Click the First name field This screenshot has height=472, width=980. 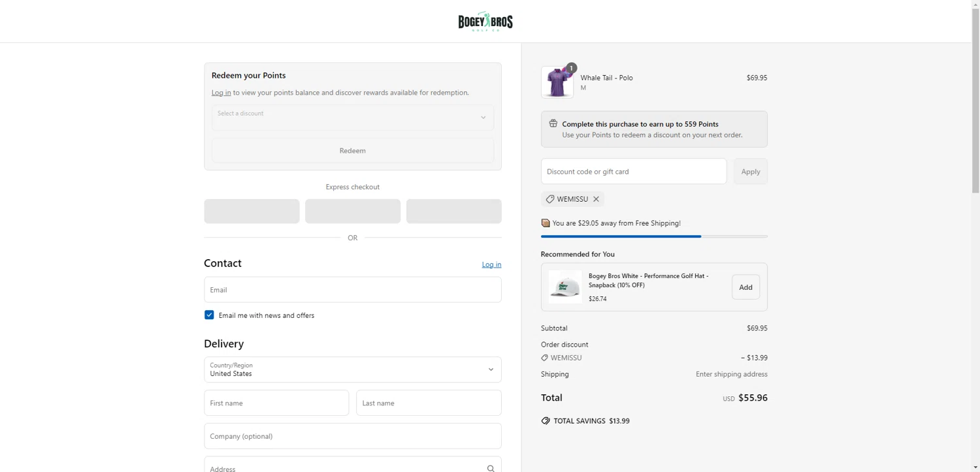[276, 403]
